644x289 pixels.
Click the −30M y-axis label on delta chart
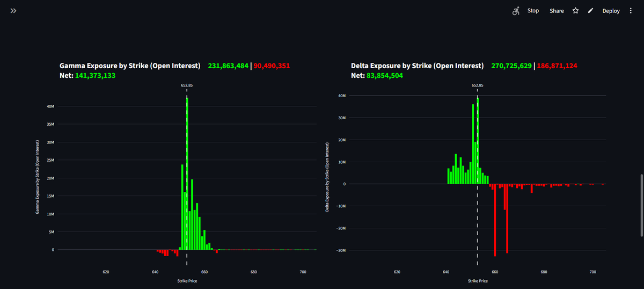coord(342,250)
